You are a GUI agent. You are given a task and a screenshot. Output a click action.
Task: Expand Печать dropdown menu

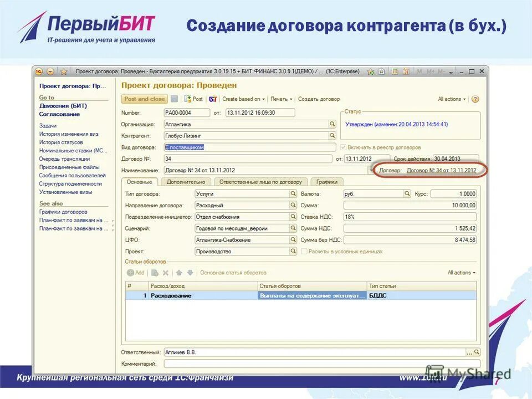282,99
